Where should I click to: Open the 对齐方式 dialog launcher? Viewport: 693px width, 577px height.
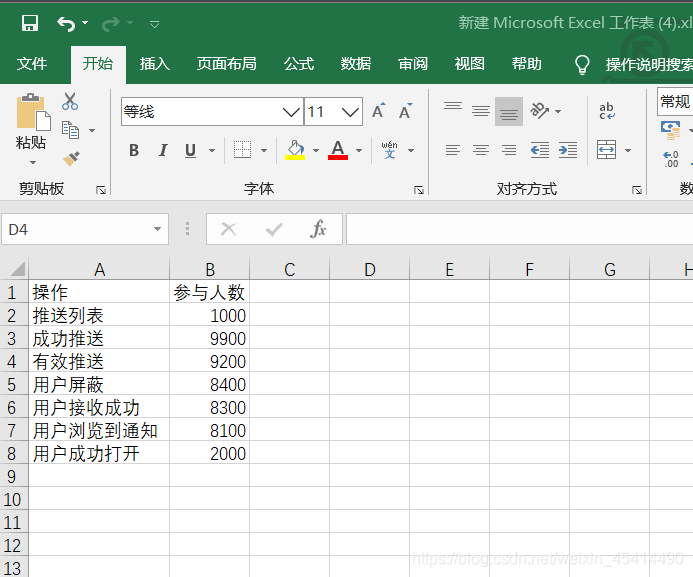click(x=636, y=190)
